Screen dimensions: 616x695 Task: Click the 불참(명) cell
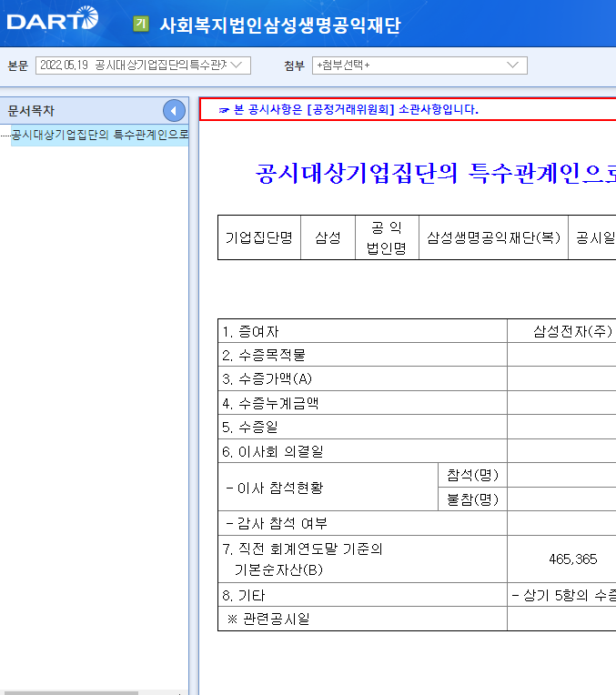473,499
